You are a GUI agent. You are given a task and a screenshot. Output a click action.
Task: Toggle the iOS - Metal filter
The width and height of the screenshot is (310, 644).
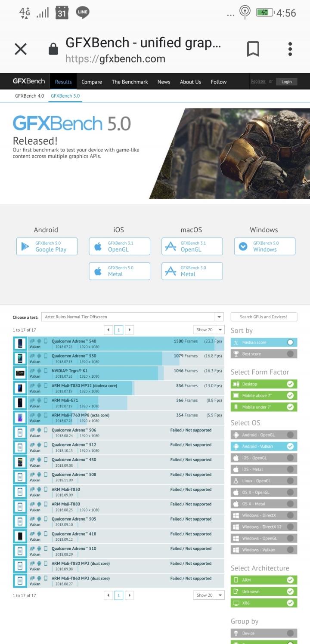click(x=264, y=469)
